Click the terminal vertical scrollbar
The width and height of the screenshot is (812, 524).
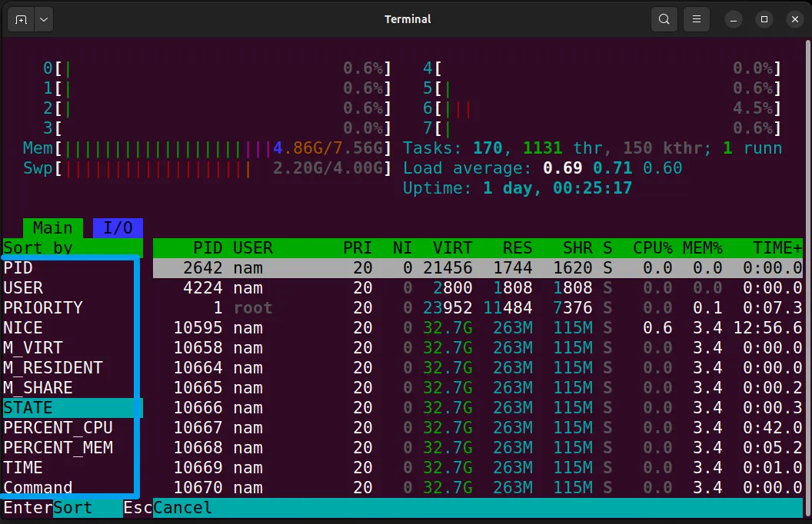[807, 280]
